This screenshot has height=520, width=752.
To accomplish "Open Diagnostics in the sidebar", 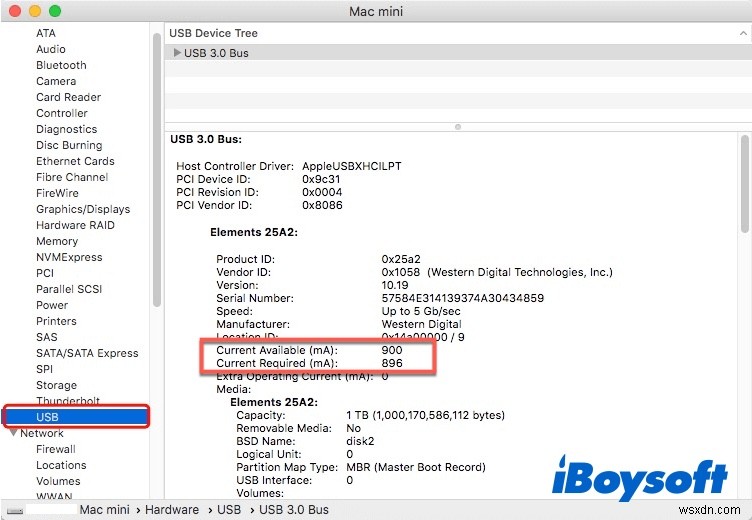I will point(67,129).
